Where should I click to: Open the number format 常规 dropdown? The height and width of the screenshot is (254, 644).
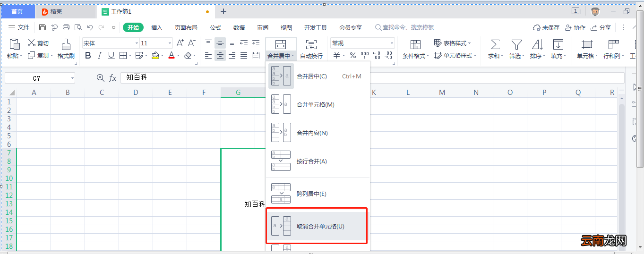click(x=392, y=43)
